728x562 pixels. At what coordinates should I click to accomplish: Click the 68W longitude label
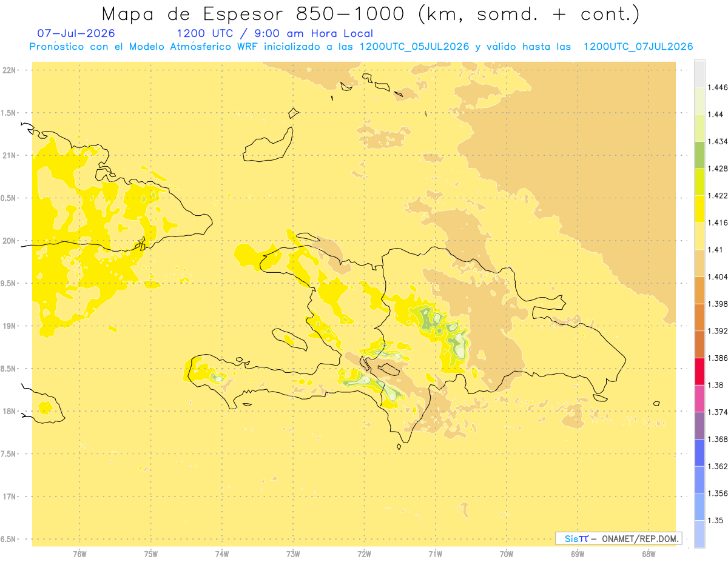click(649, 554)
